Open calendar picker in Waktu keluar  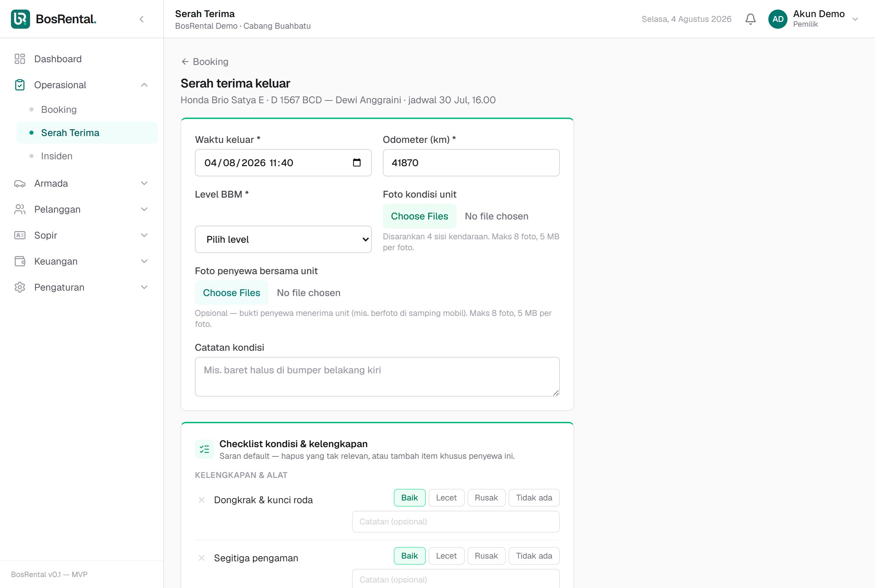[x=356, y=162]
